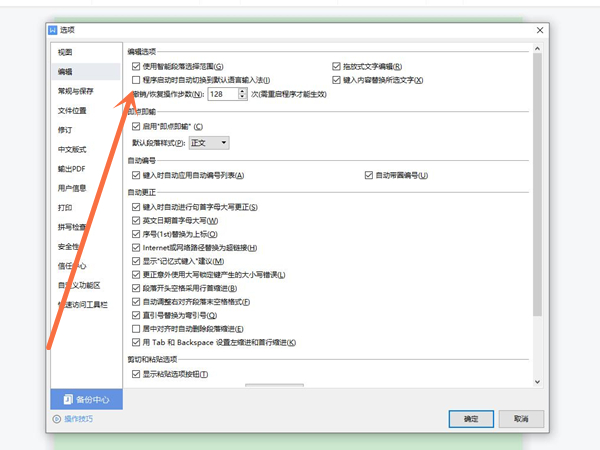
Task: Click the scrollbar down arrow
Action: (x=538, y=383)
